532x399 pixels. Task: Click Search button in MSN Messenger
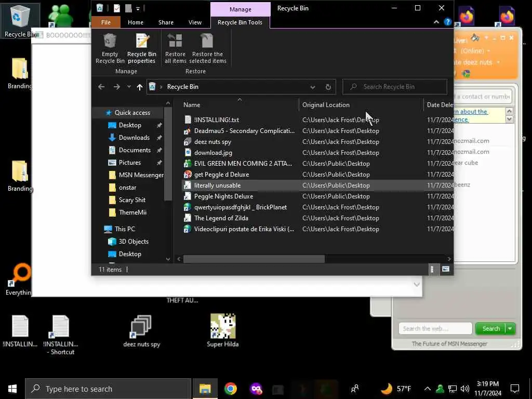(491, 328)
